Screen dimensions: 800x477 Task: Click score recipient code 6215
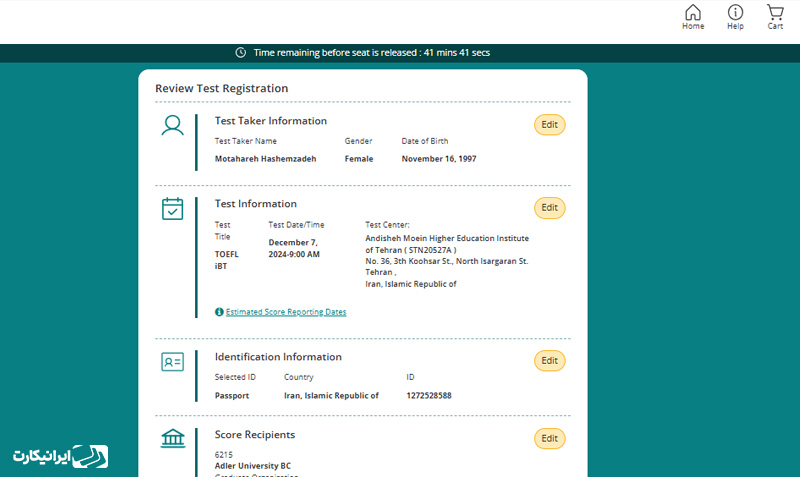point(223,455)
